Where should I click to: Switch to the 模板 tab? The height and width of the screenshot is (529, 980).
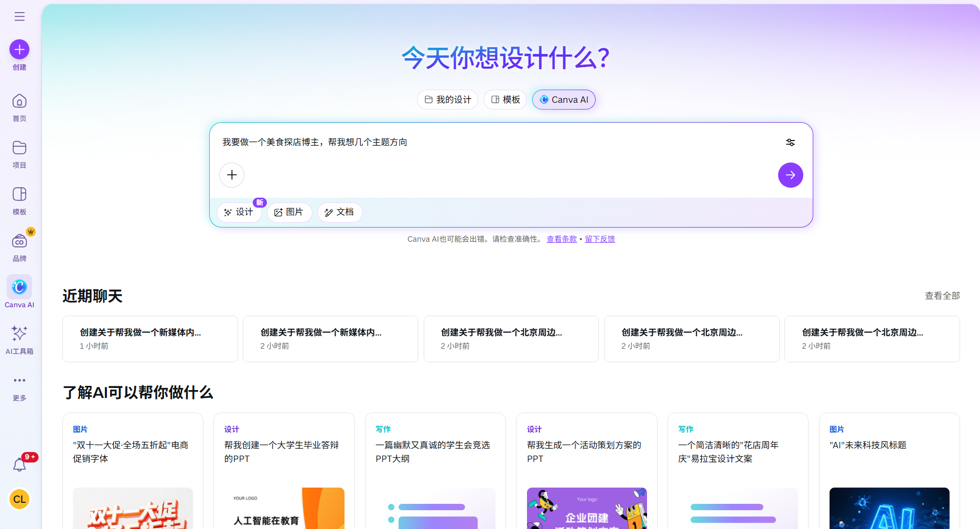click(504, 99)
